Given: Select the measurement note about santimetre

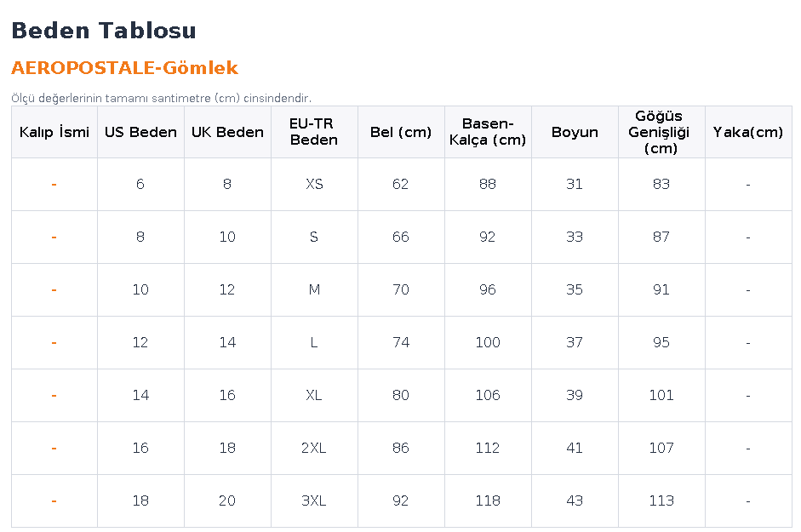Looking at the screenshot, I should click(162, 98).
